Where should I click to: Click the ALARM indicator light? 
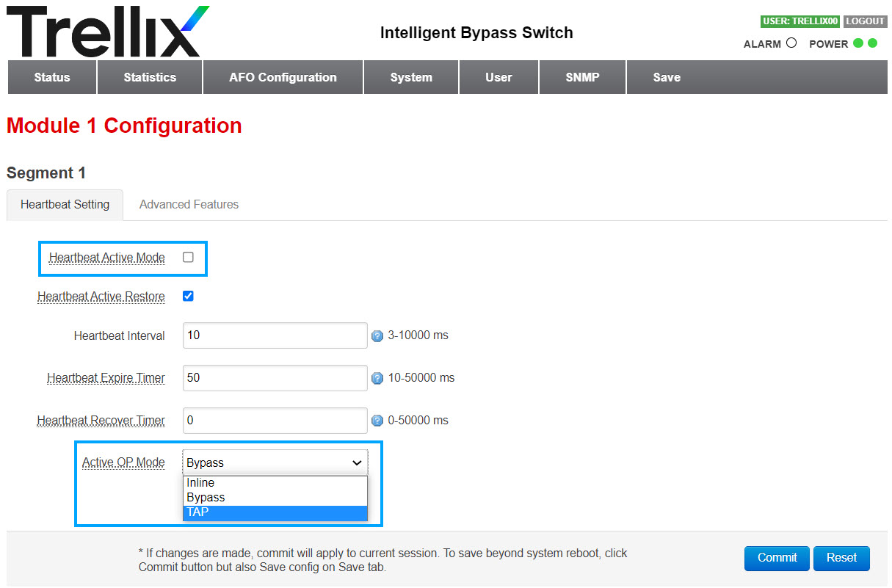pos(791,43)
